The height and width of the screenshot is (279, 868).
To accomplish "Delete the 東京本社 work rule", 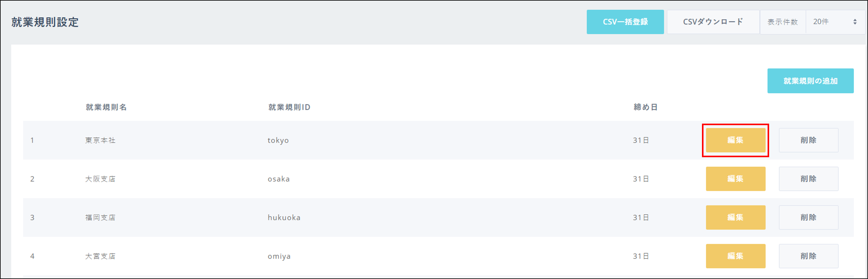I will pyautogui.click(x=808, y=140).
